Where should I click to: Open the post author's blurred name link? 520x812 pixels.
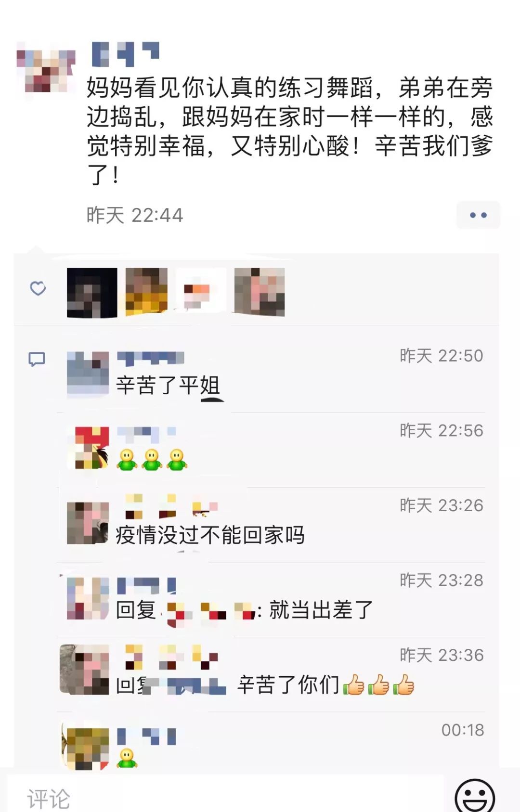[125, 54]
